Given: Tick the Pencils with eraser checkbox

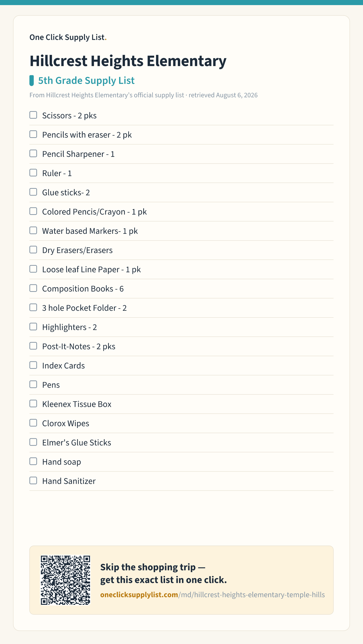Looking at the screenshot, I should 33,134.
